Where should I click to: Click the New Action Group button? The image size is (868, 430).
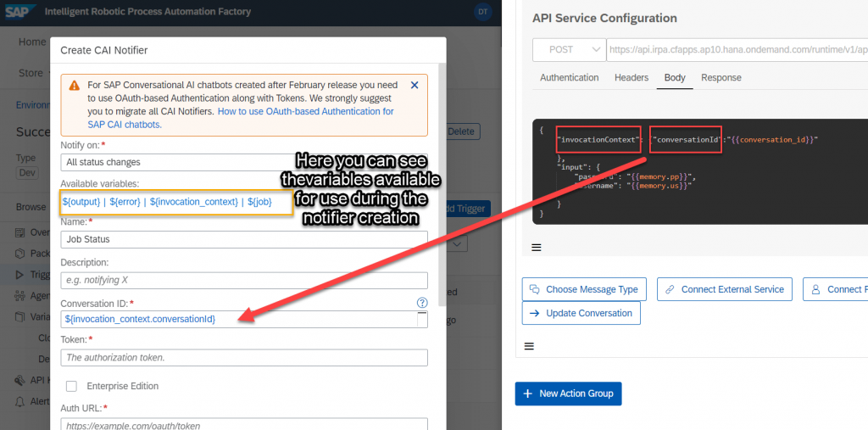[568, 394]
